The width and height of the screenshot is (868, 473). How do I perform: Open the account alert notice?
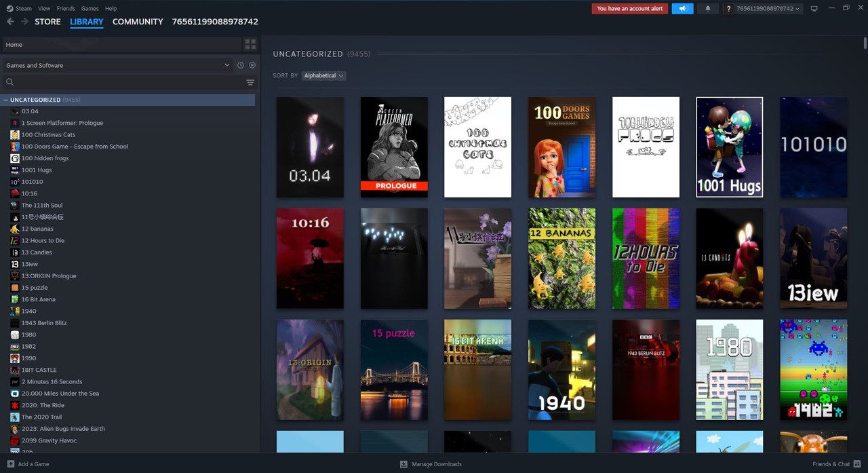(x=629, y=9)
